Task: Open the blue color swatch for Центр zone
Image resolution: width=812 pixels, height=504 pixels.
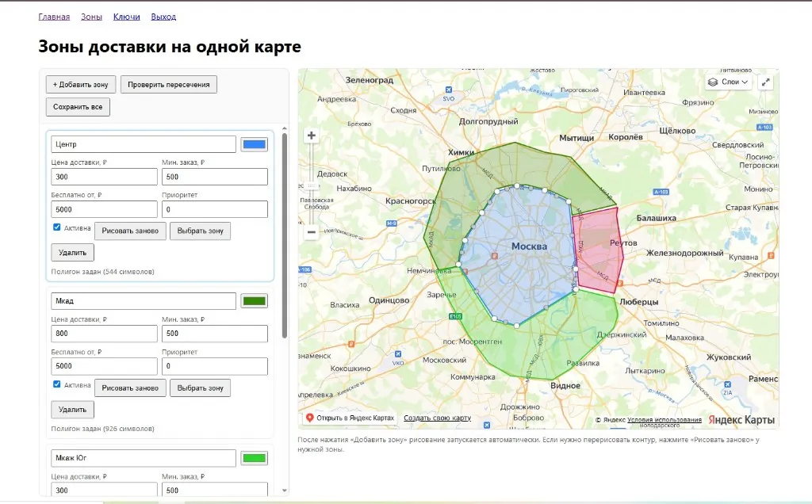Action: [255, 144]
